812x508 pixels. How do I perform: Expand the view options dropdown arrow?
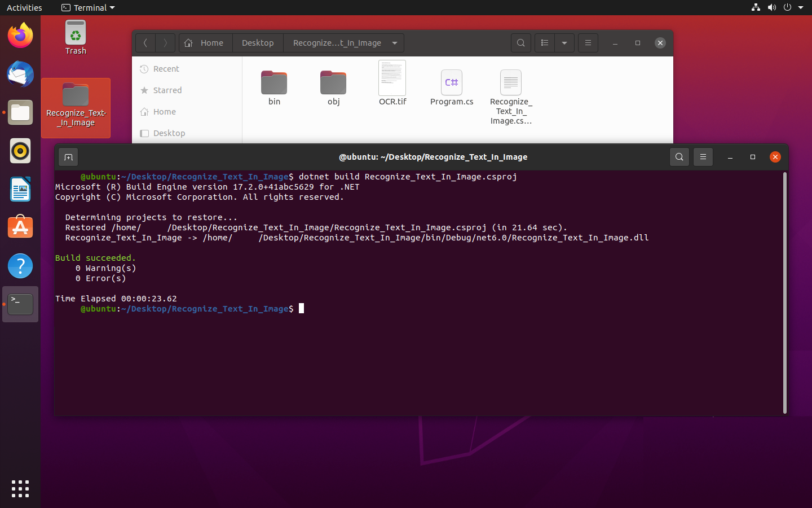564,43
